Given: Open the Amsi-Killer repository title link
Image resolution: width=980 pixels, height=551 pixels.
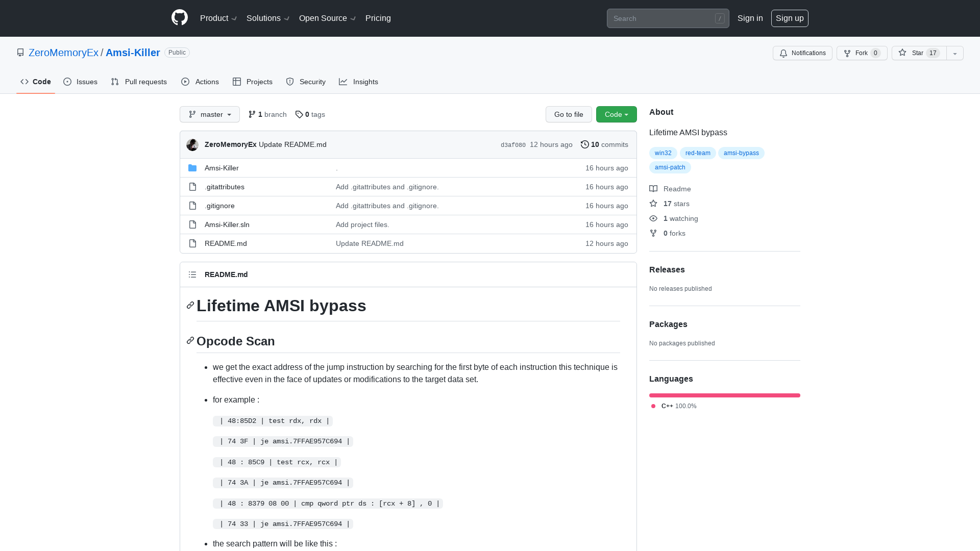Looking at the screenshot, I should [x=133, y=53].
